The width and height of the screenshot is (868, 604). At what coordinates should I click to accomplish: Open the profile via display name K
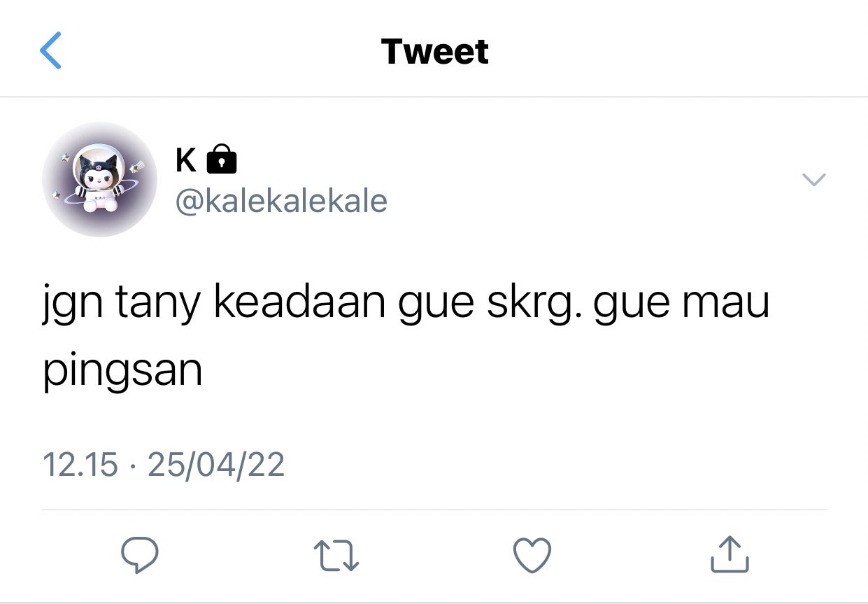coord(186,160)
